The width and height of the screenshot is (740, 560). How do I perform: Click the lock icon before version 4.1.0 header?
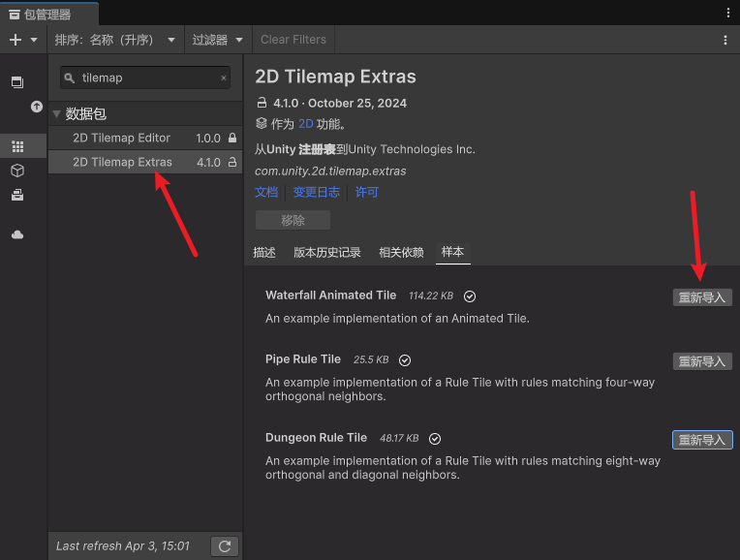262,103
